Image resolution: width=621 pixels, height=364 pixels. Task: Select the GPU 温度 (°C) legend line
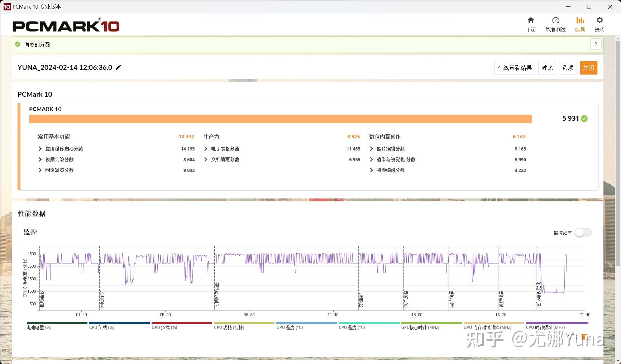306,325
